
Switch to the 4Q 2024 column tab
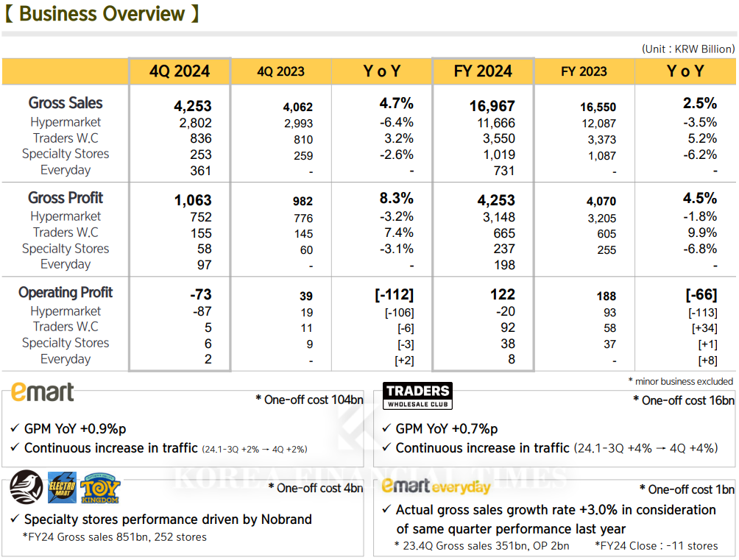click(x=180, y=71)
